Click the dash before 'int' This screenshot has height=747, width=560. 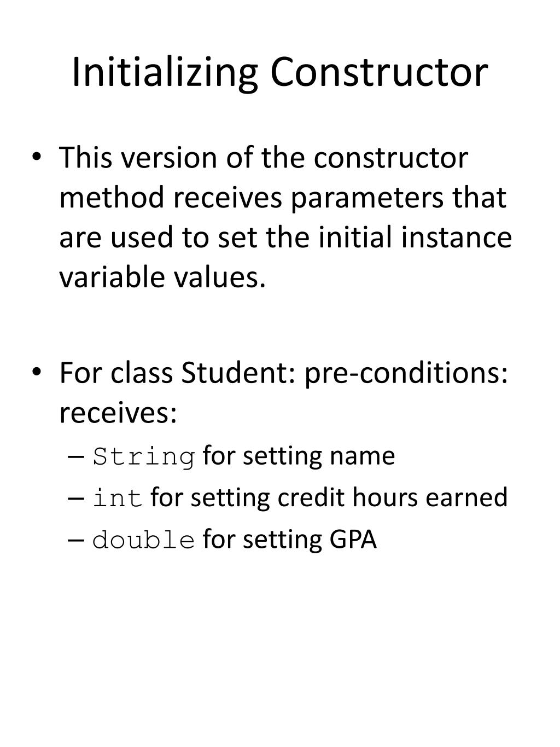pos(77,499)
